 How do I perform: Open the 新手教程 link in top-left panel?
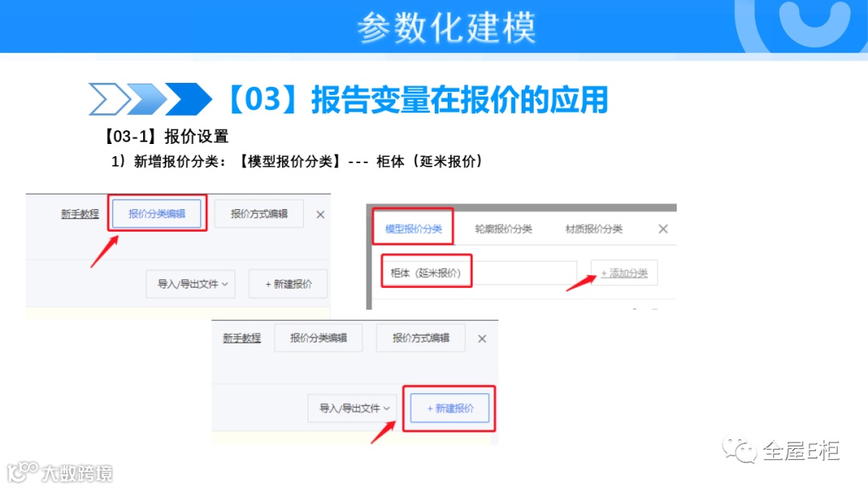pyautogui.click(x=80, y=214)
